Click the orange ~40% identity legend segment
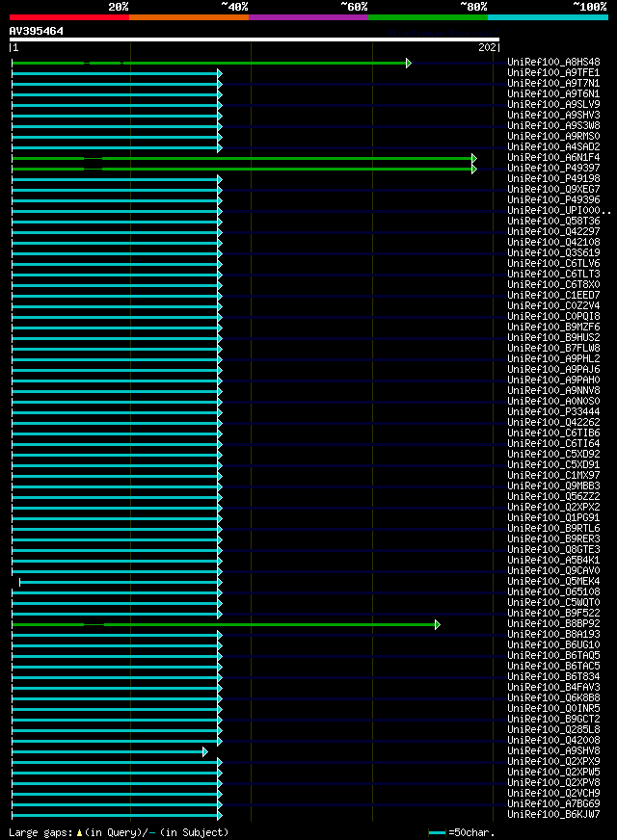Image resolution: width=617 pixels, height=840 pixels. (189, 17)
